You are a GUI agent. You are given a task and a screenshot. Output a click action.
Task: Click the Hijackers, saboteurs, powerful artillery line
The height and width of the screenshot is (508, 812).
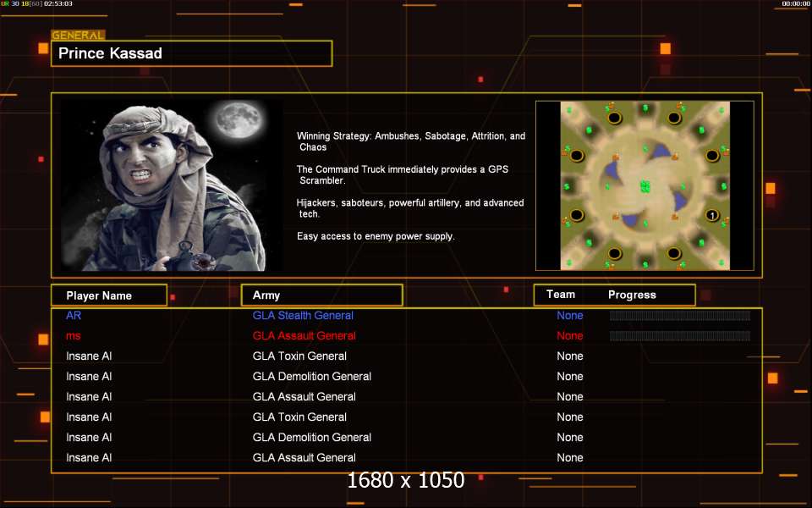click(410, 208)
